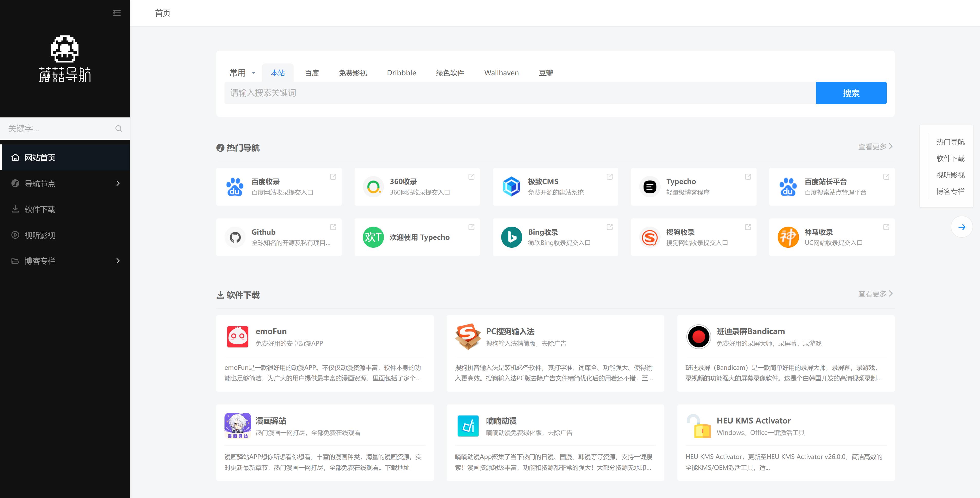Click the blue 搜索 button

pyautogui.click(x=851, y=93)
